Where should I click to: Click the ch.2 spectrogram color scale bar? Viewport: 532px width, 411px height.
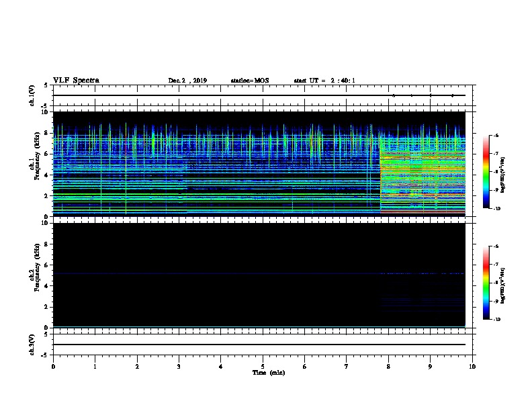[x=486, y=283]
